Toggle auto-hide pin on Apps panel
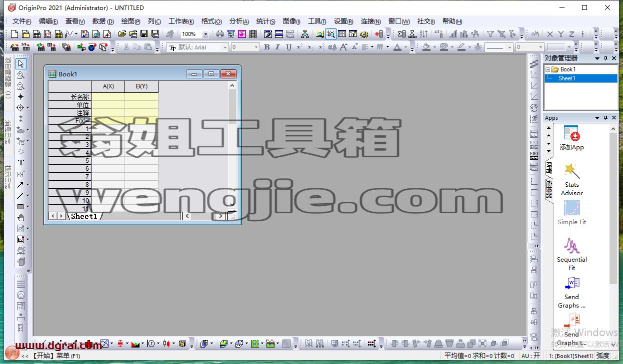Screen dimensions: 623x364 click(x=605, y=118)
